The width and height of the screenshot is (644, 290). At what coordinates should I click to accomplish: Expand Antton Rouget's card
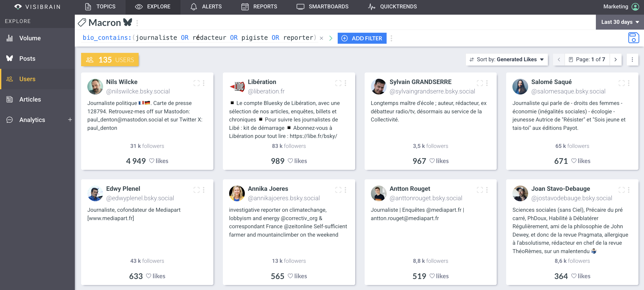tap(480, 190)
